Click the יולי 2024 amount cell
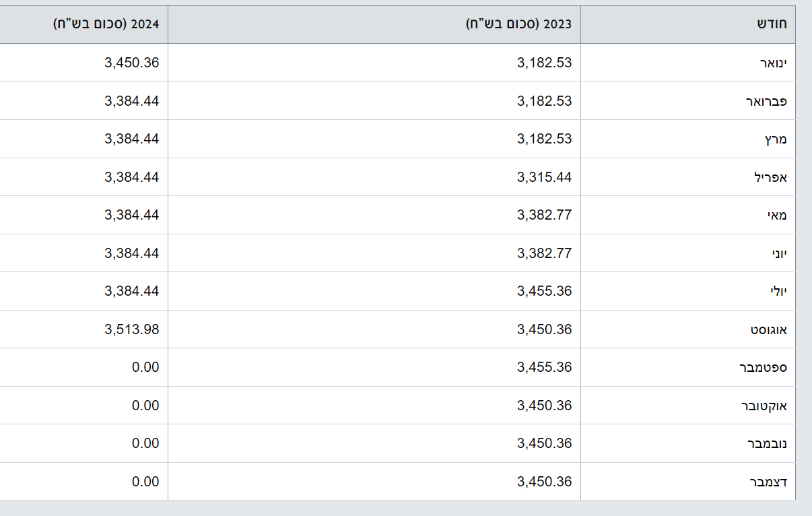 [132, 291]
